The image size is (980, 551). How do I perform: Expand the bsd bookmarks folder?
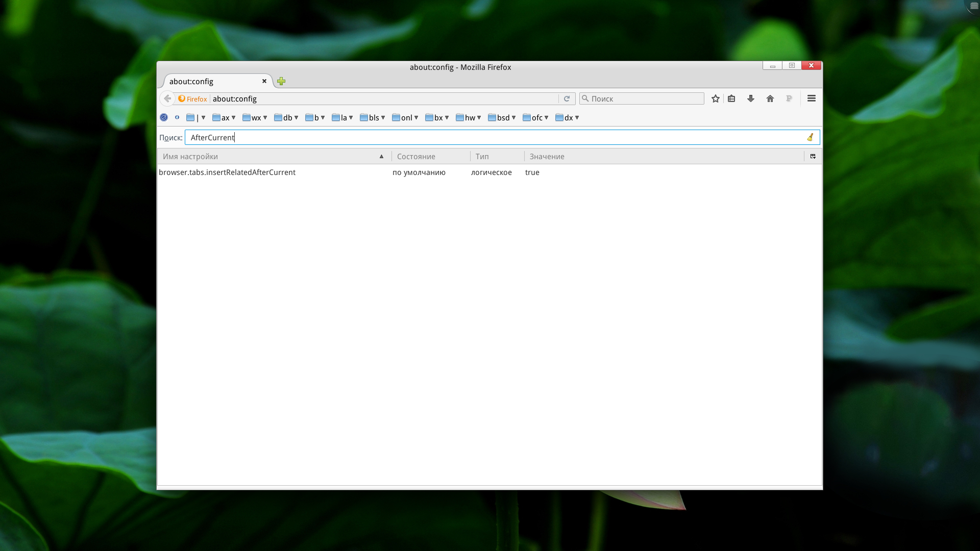[502, 118]
